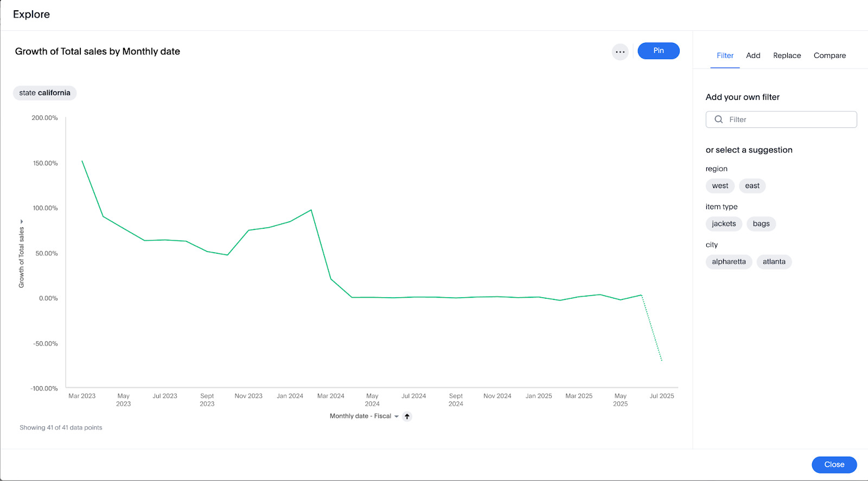This screenshot has height=481, width=868.
Task: Click the Pin button
Action: coord(659,50)
